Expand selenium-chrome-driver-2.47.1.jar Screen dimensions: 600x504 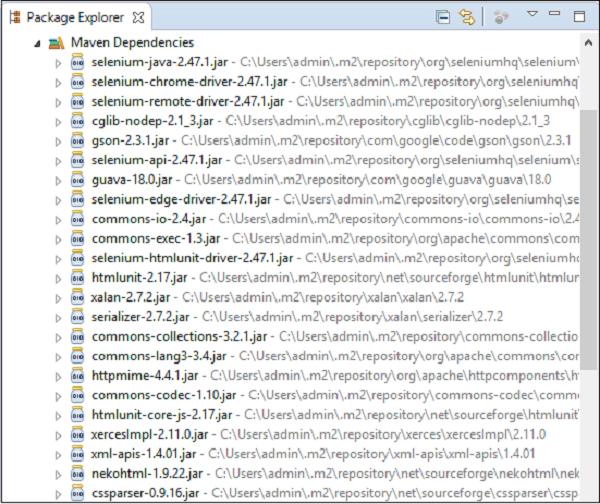point(58,83)
